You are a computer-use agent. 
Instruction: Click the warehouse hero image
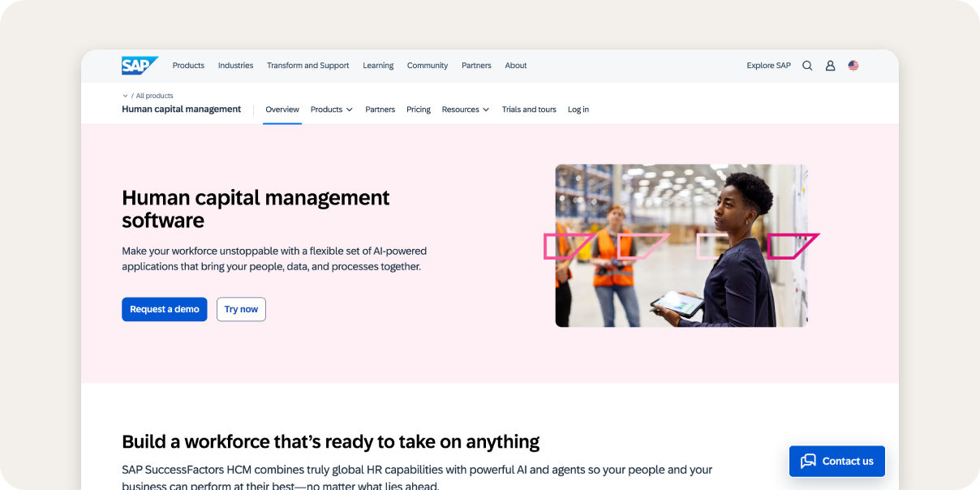pyautogui.click(x=681, y=245)
